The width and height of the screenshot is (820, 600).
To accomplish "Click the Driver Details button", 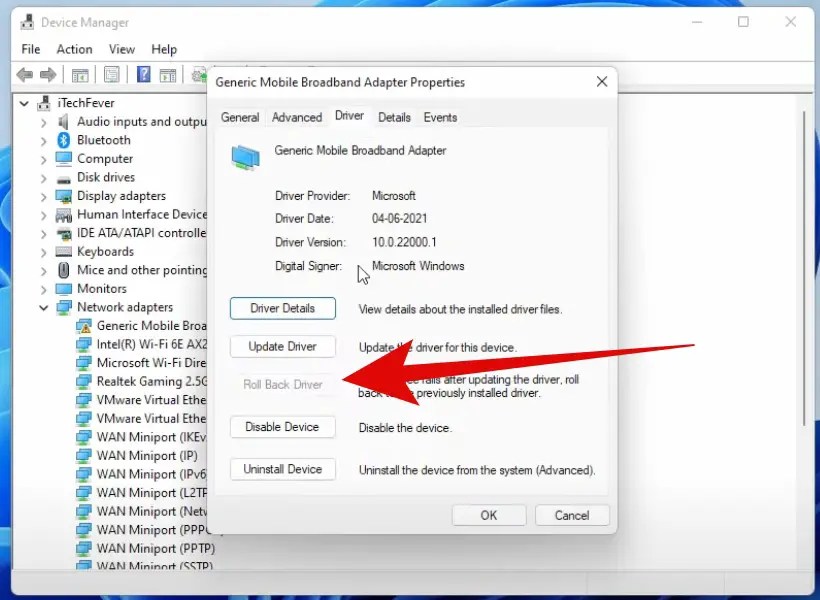I will [282, 308].
